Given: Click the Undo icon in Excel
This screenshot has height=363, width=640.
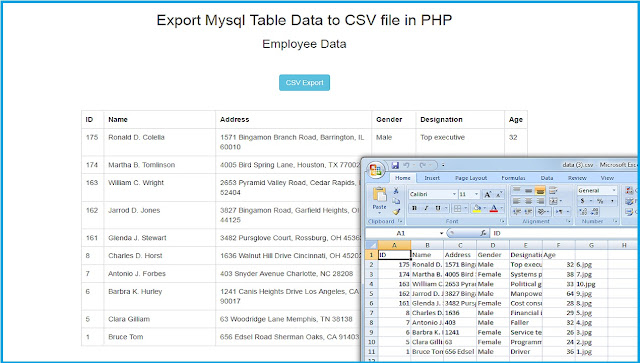Looking at the screenshot, I should coord(407,165).
